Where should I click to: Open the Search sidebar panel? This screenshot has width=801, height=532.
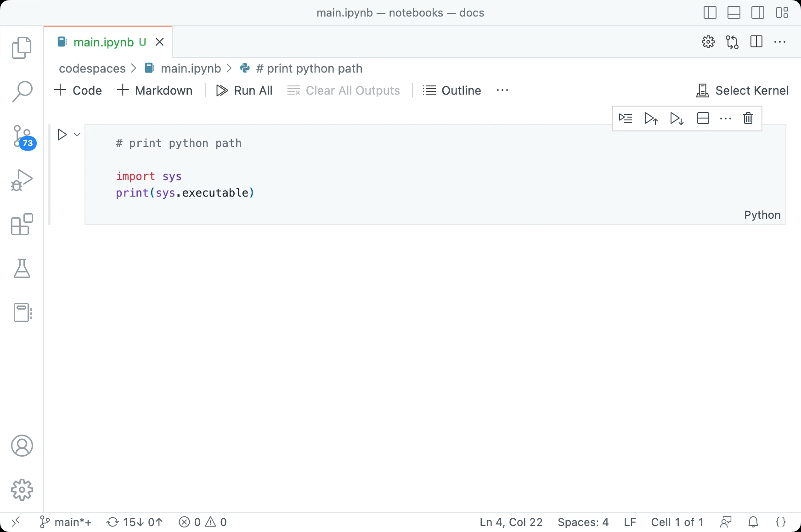click(x=22, y=91)
